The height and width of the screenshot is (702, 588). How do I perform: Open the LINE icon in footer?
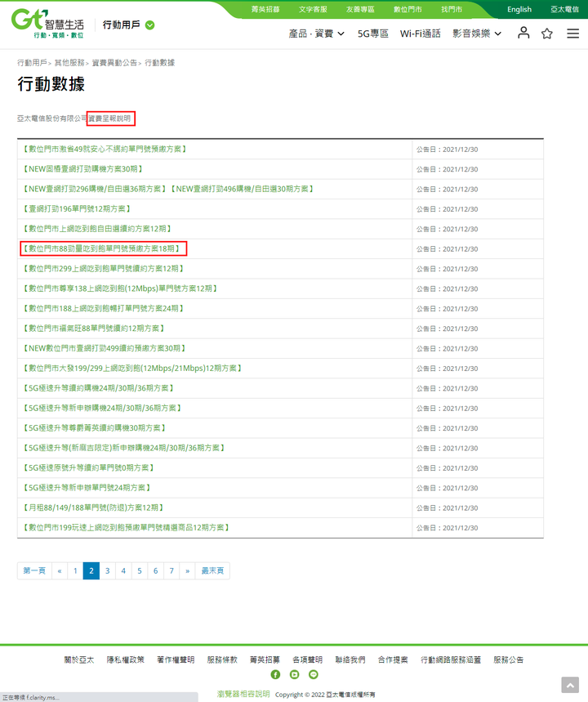[314, 674]
